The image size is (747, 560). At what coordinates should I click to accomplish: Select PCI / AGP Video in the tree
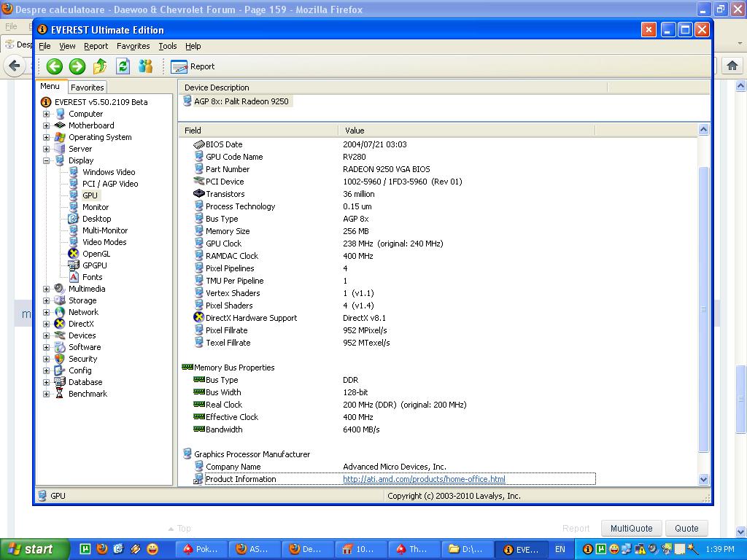pos(110,184)
